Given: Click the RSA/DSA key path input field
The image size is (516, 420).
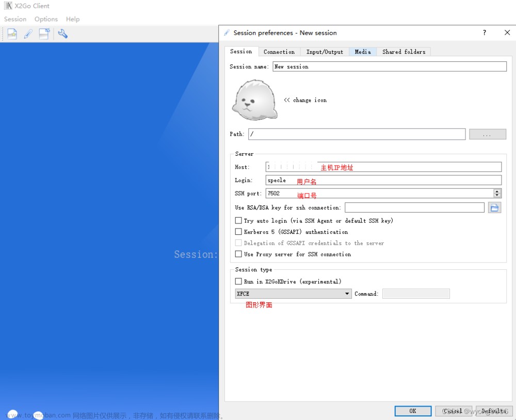Looking at the screenshot, I should 414,208.
